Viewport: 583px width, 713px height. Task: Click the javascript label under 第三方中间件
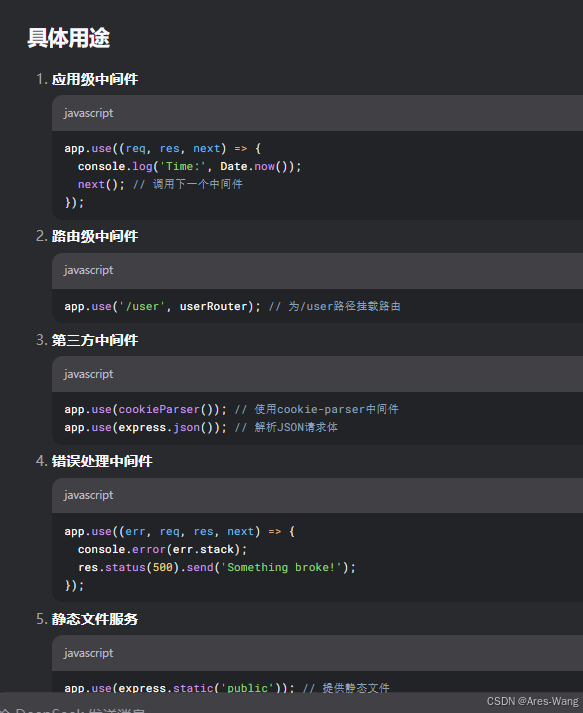pos(88,374)
